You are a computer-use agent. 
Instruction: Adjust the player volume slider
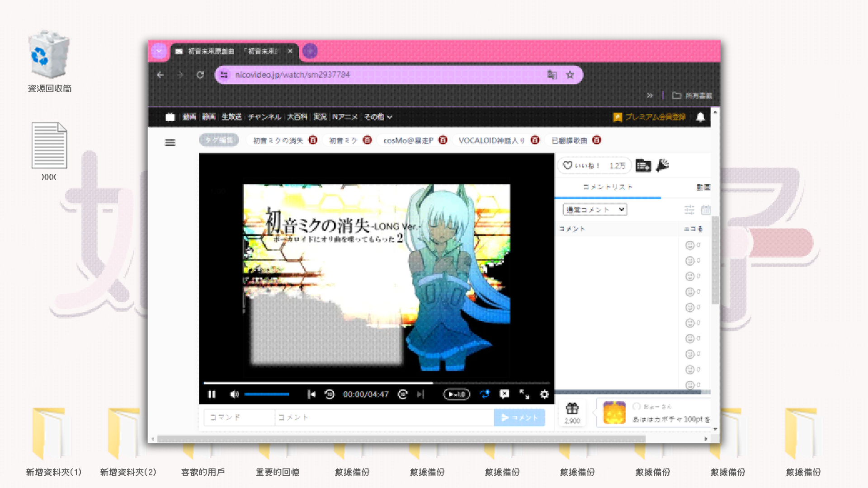267,394
